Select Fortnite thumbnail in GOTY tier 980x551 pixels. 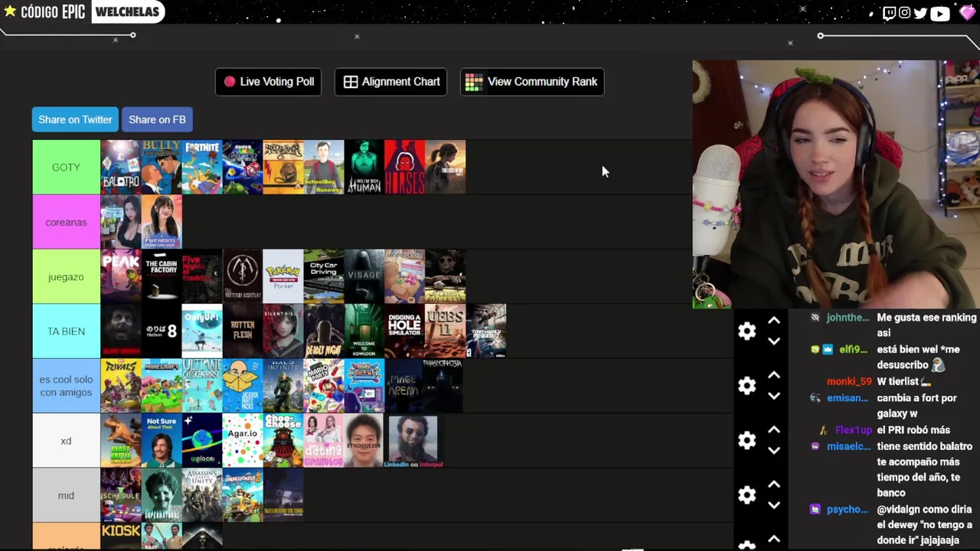202,167
